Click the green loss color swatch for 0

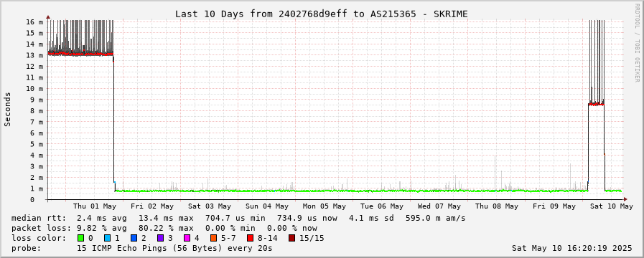80,238
